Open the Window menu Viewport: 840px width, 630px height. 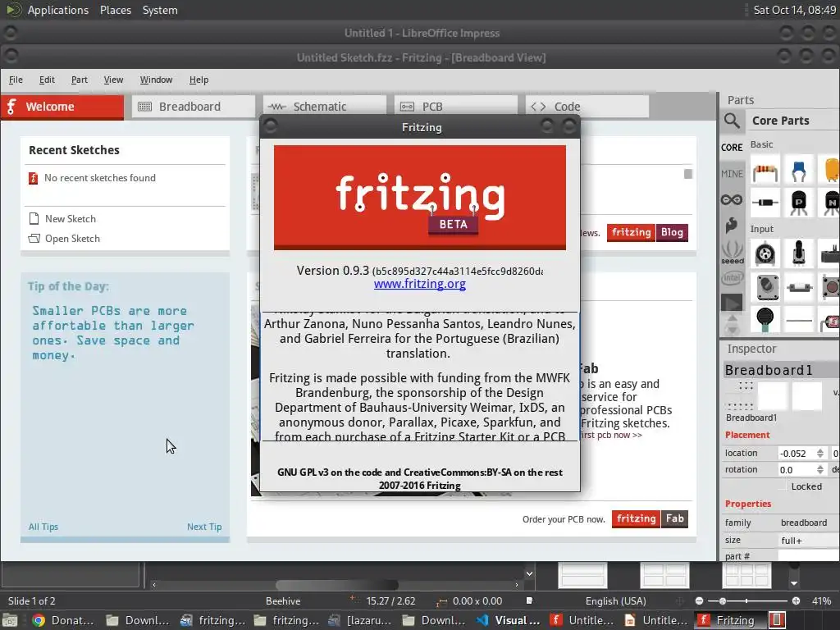156,80
